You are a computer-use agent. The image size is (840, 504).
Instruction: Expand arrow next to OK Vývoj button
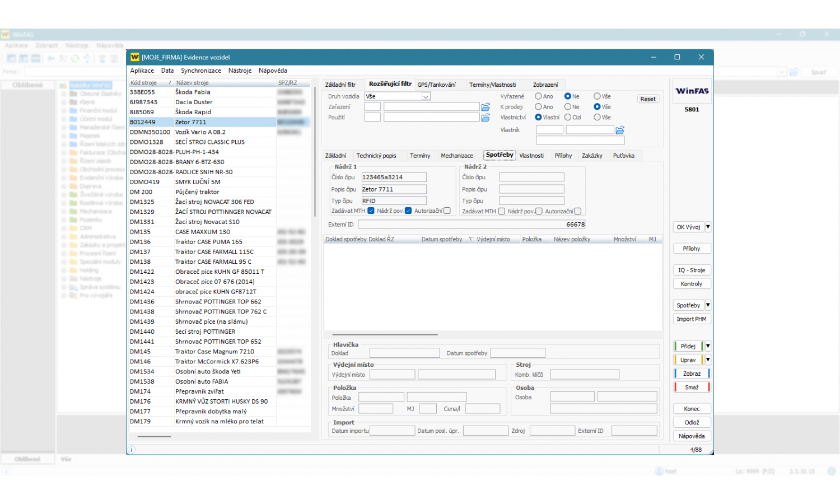tap(708, 227)
